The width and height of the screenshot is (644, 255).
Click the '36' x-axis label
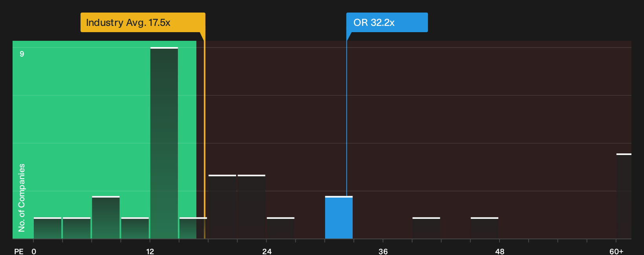tap(383, 251)
